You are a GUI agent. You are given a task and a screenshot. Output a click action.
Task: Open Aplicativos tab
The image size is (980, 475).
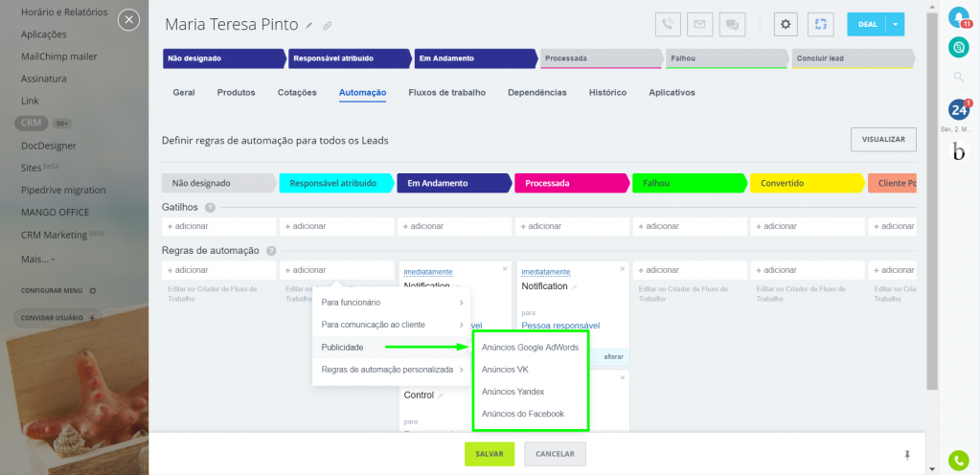[672, 93]
